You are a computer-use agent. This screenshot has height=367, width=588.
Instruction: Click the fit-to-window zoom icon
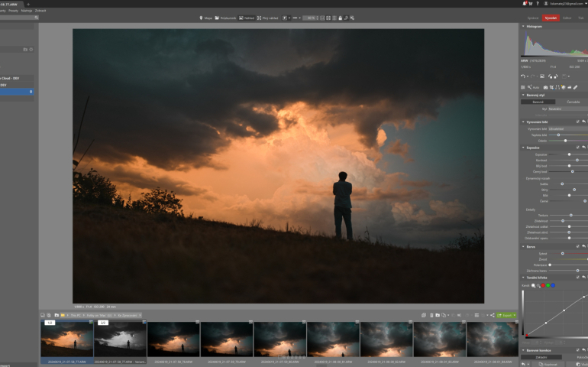[x=328, y=18]
